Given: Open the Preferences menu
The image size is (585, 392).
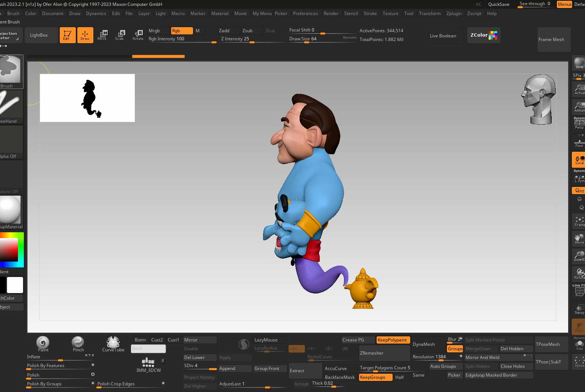Looking at the screenshot, I should point(305,14).
